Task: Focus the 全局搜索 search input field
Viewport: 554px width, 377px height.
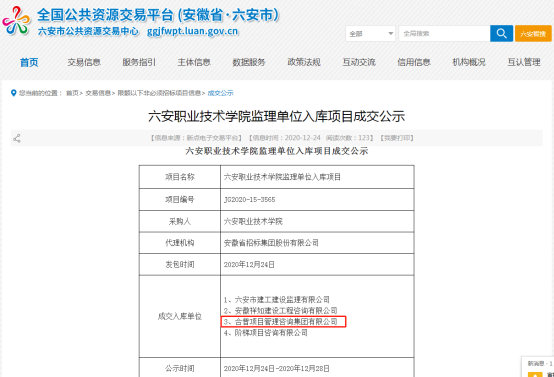Action: [x=444, y=34]
